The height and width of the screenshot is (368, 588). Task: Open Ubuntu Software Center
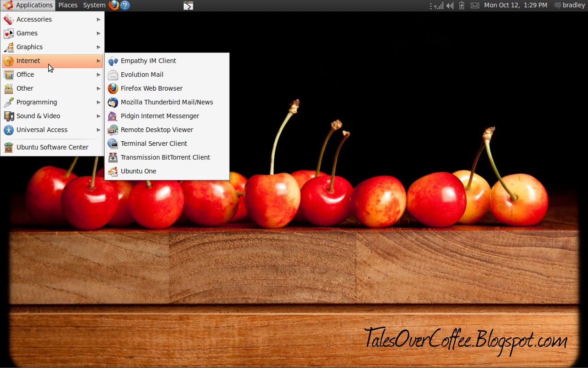[x=52, y=147]
